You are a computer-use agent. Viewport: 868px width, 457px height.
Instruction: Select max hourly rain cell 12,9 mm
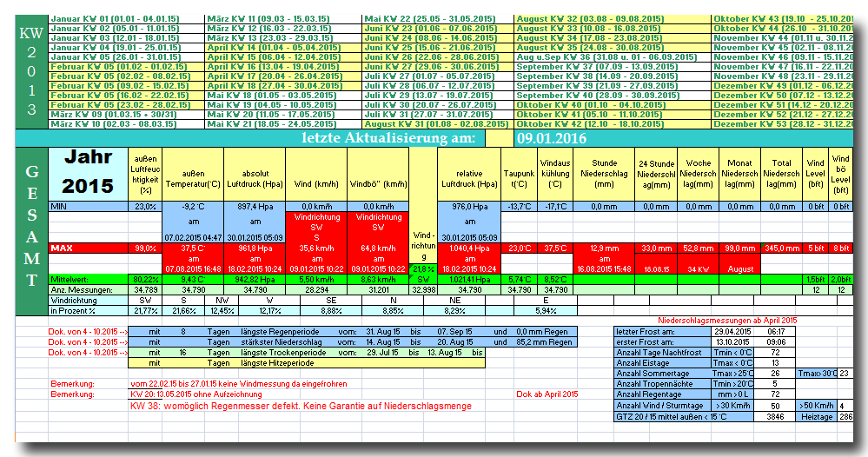click(x=604, y=248)
